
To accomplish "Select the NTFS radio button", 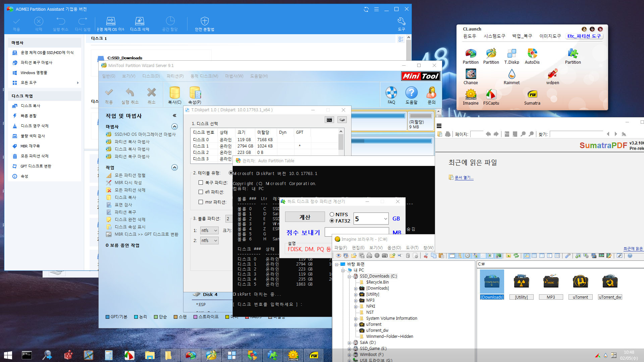I will point(332,215).
